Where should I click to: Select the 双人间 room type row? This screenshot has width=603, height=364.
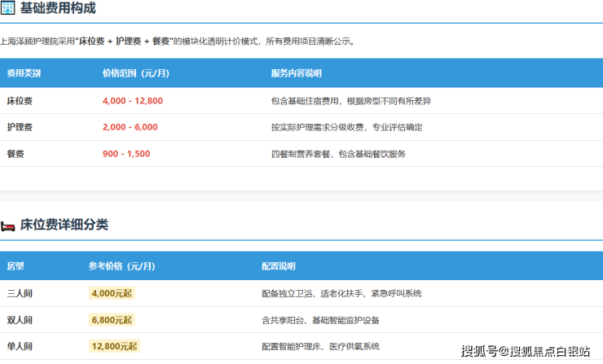20,320
